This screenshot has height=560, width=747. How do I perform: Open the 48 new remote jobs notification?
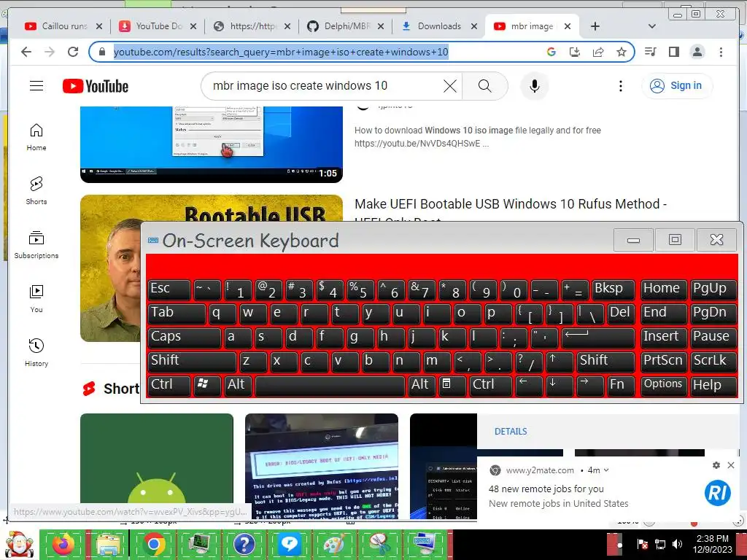(546, 489)
